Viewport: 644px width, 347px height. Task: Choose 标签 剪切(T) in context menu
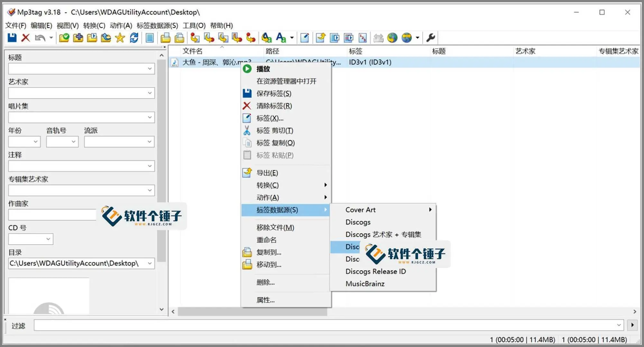pos(286,130)
